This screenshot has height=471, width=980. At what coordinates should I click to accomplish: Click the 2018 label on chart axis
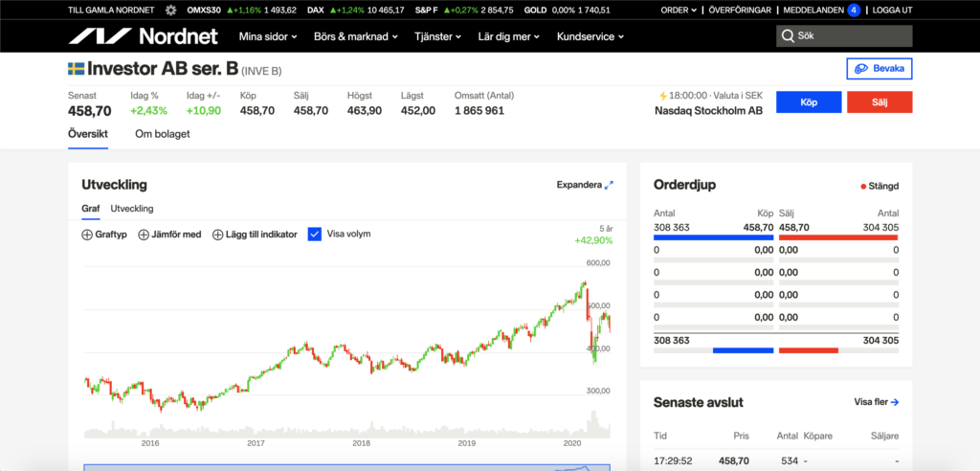pyautogui.click(x=361, y=443)
